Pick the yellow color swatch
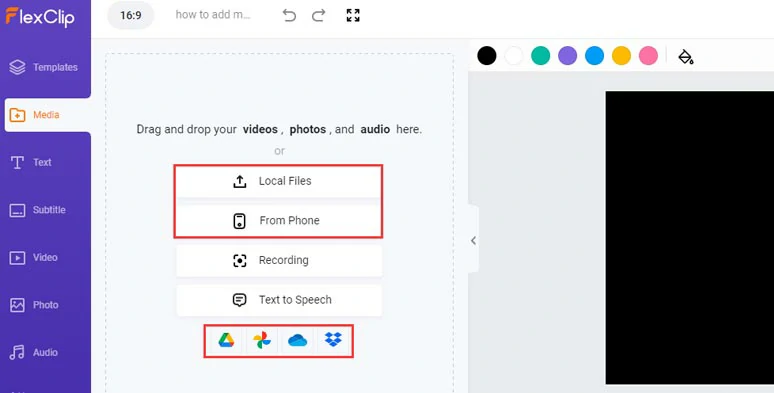Image resolution: width=774 pixels, height=393 pixels. coord(621,56)
